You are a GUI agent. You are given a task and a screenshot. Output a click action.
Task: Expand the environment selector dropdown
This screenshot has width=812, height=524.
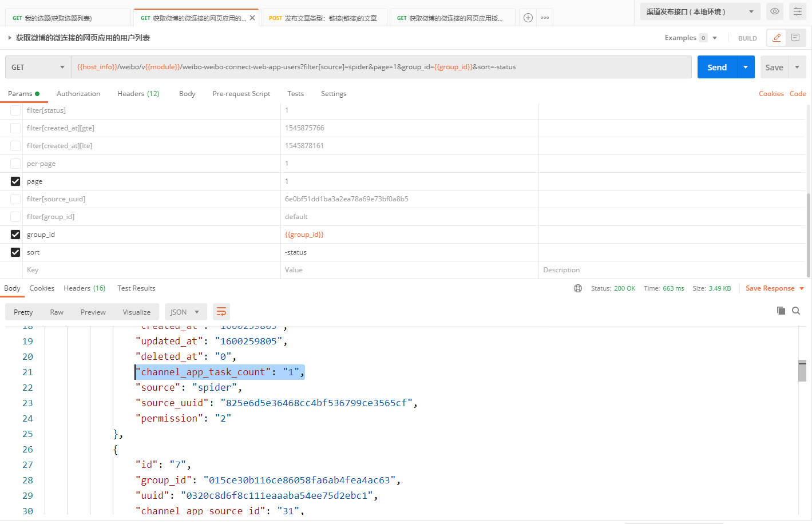click(699, 11)
